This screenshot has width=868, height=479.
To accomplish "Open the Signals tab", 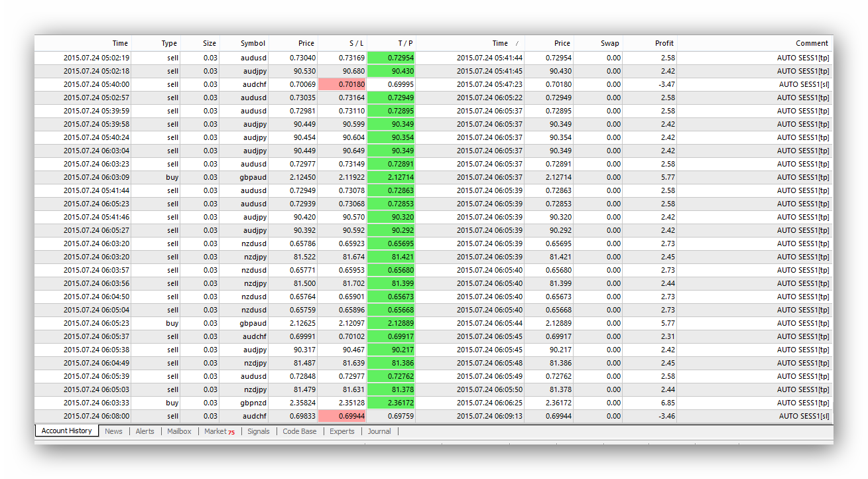I will pyautogui.click(x=259, y=431).
